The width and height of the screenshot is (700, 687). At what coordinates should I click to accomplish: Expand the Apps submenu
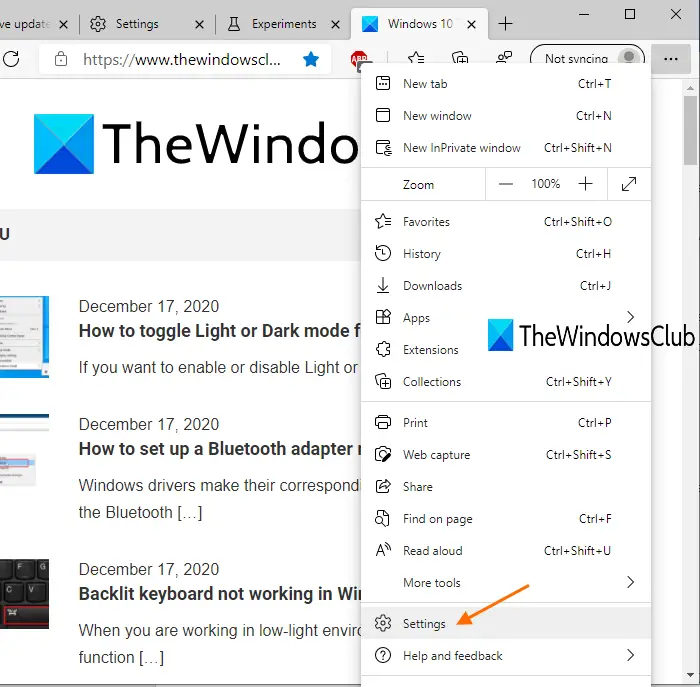point(506,318)
